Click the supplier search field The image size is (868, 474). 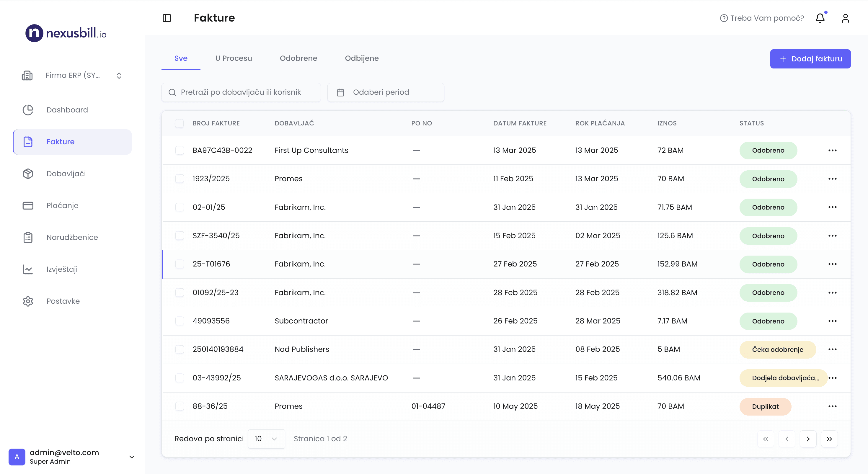click(241, 92)
